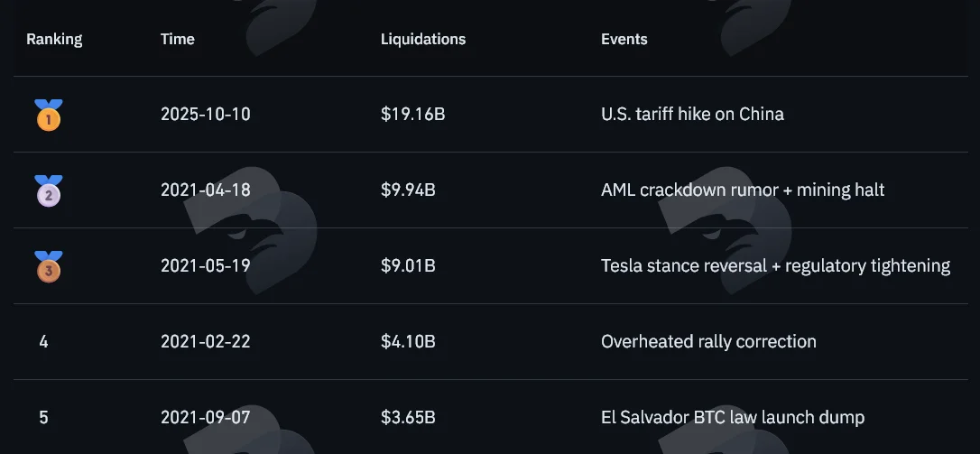Click the $4.10B liquidation amount
The height and width of the screenshot is (454, 980).
pyautogui.click(x=408, y=342)
